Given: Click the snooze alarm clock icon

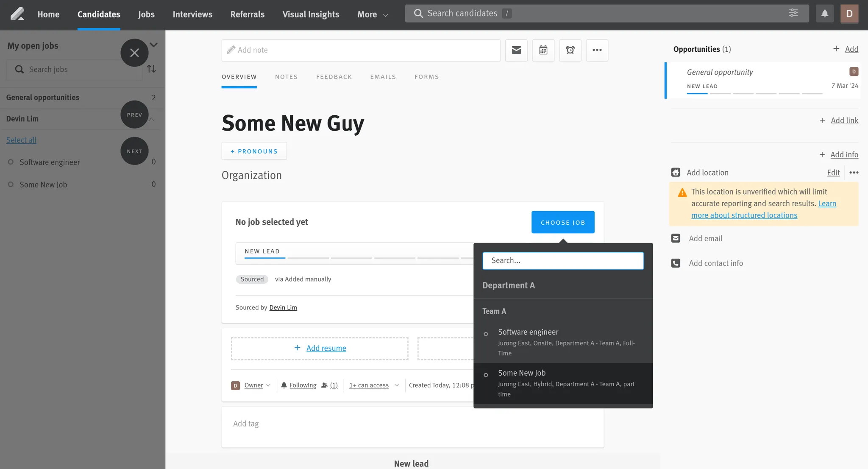Looking at the screenshot, I should [570, 50].
